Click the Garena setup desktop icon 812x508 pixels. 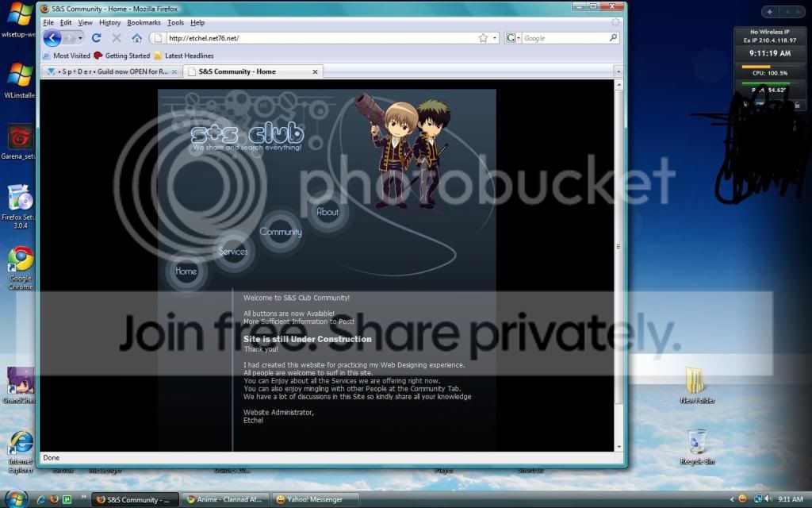coord(20,142)
